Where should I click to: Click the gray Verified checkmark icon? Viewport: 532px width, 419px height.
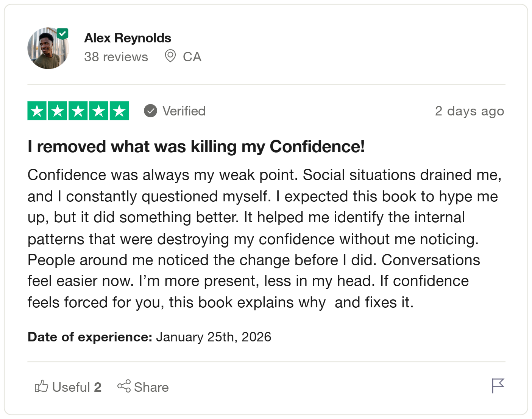click(x=150, y=111)
